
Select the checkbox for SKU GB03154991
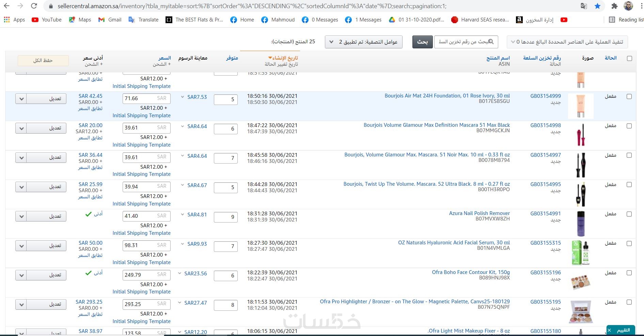629,214
